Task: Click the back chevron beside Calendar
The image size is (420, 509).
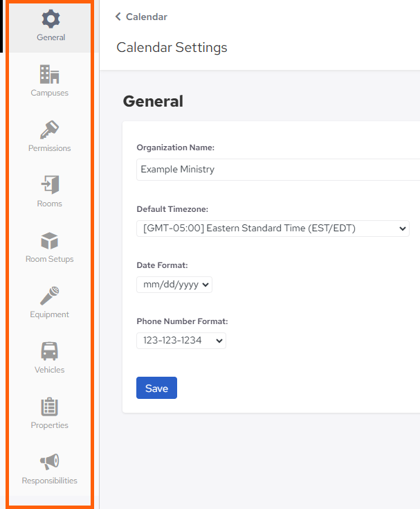Action: pyautogui.click(x=118, y=17)
